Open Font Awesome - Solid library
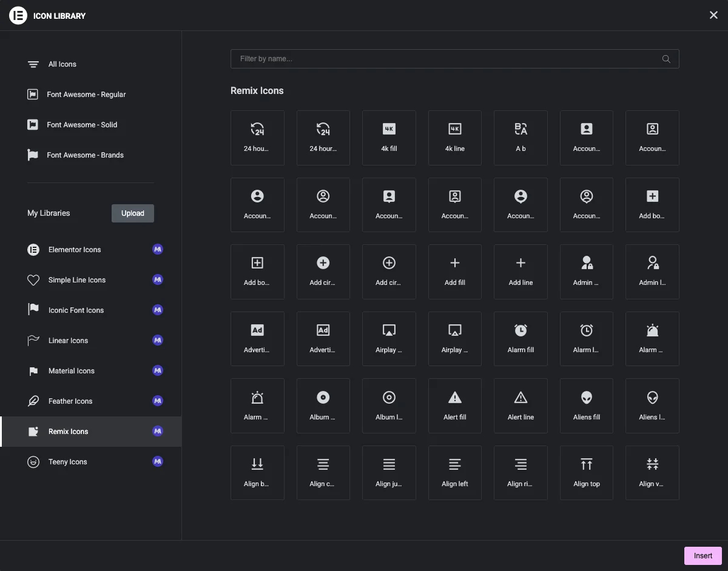 91,125
